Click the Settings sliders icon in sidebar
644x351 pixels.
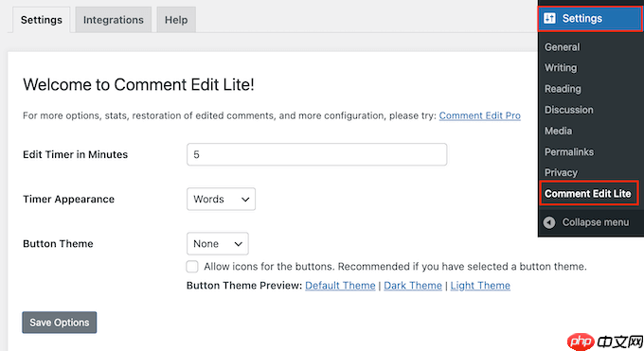(x=550, y=19)
